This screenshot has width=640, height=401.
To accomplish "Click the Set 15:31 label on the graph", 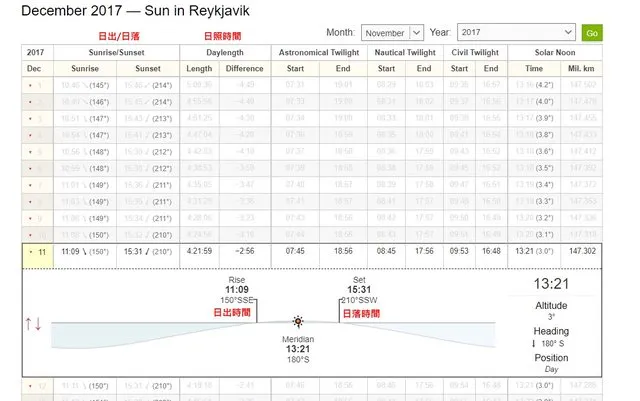I will click(359, 285).
